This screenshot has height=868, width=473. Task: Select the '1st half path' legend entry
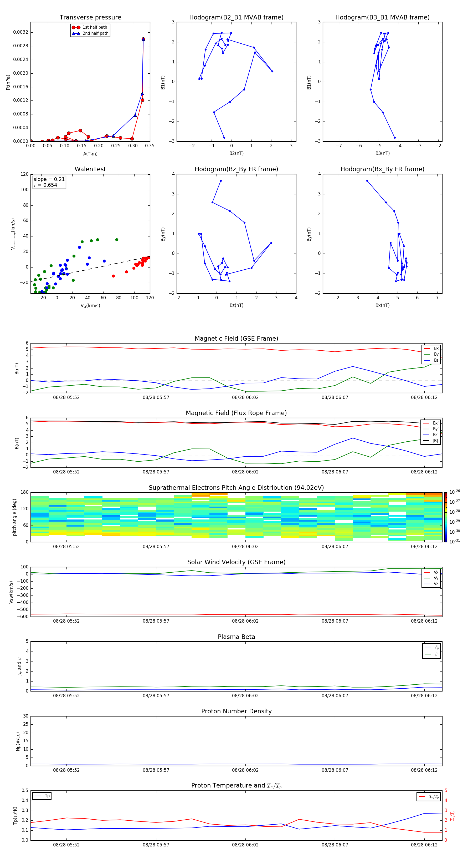[x=90, y=27]
